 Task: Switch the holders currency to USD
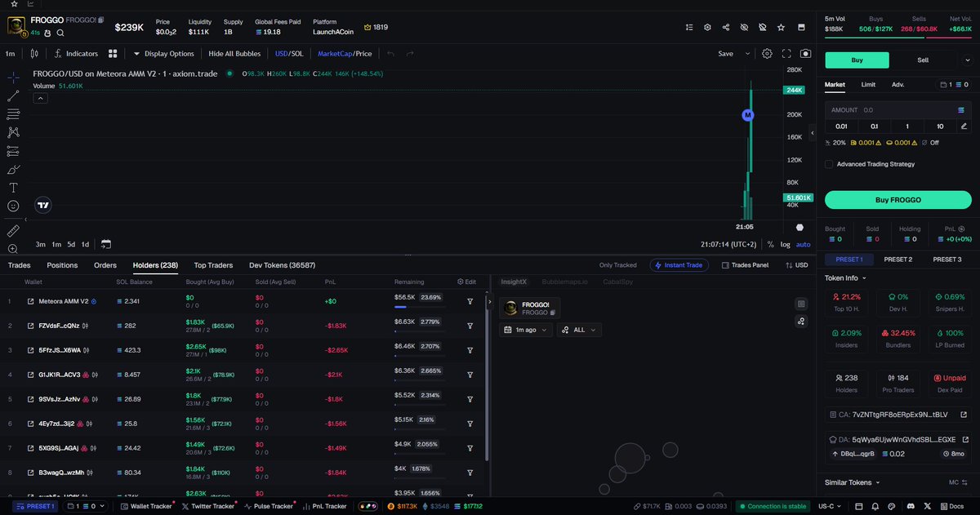(x=795, y=265)
